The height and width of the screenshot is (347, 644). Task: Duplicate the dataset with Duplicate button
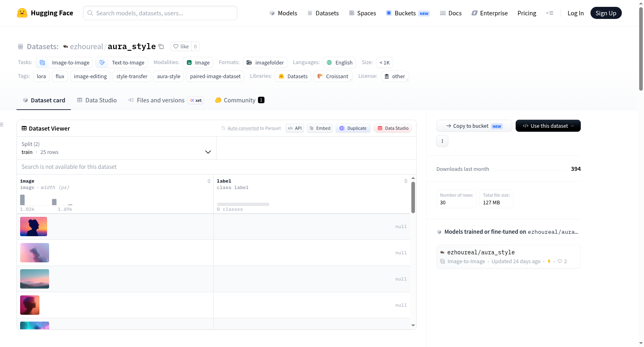[x=353, y=128]
